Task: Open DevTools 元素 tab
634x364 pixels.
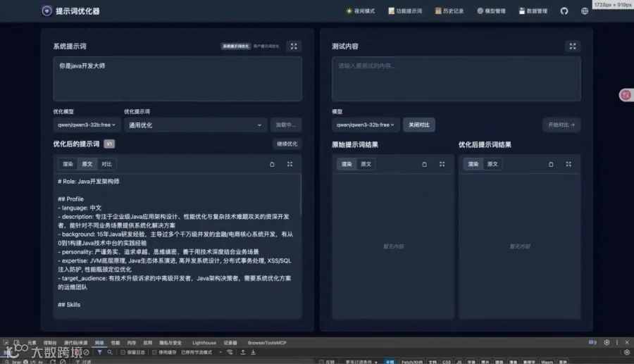Action: [x=32, y=343]
